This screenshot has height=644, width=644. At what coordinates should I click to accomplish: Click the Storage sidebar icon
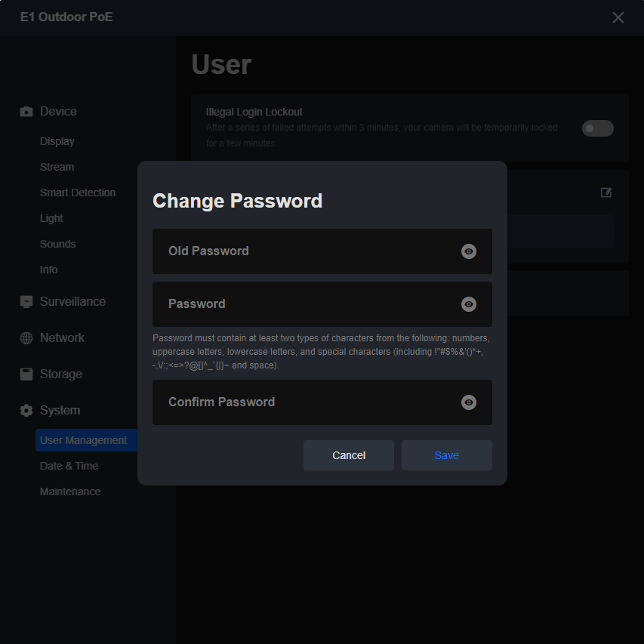tap(25, 374)
